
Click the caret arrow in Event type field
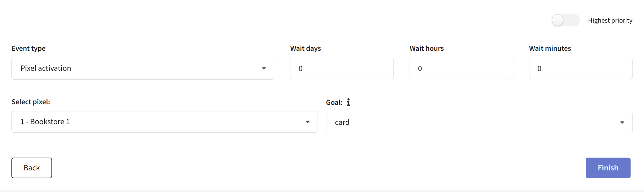click(264, 68)
